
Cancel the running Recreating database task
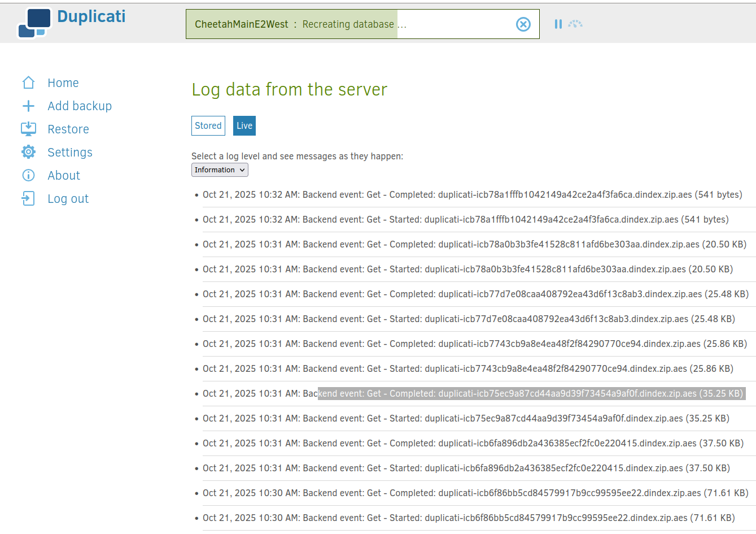[523, 24]
